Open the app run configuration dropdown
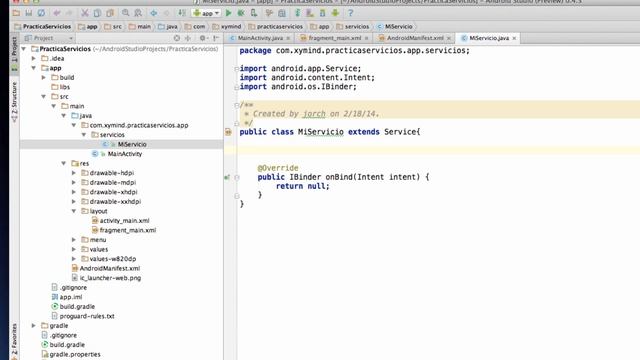Viewport: 640px width, 360px height. (206, 13)
